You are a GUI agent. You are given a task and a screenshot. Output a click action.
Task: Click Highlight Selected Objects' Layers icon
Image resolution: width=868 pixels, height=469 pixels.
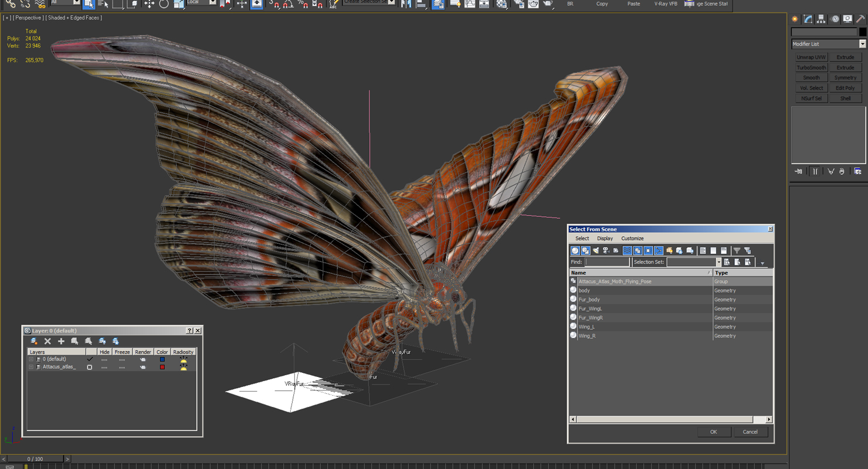(88, 341)
